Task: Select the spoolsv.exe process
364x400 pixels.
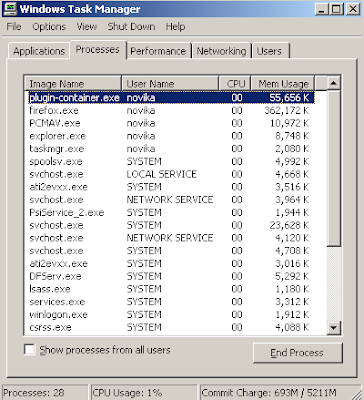Action: tap(171, 162)
